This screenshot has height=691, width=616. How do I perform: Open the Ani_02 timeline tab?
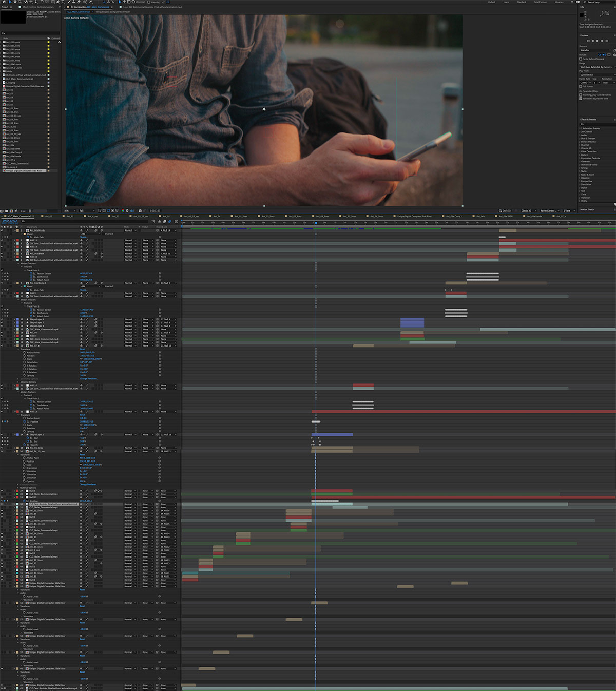(49, 216)
